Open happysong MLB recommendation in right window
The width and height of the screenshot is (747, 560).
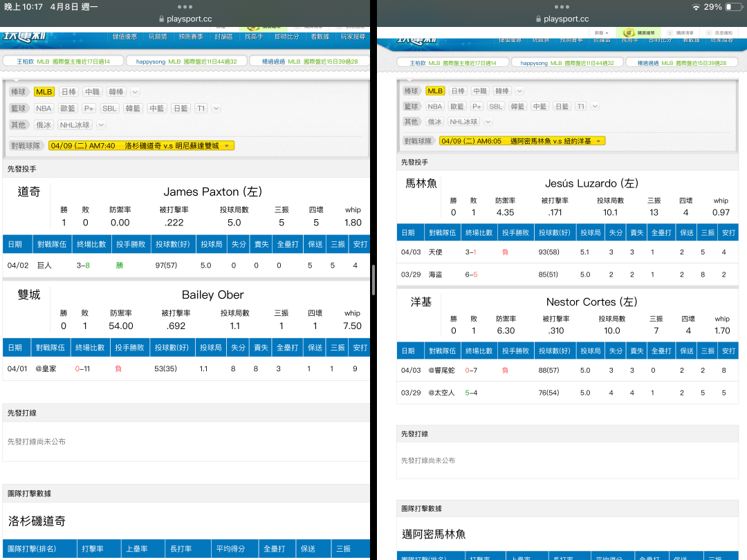coord(567,63)
